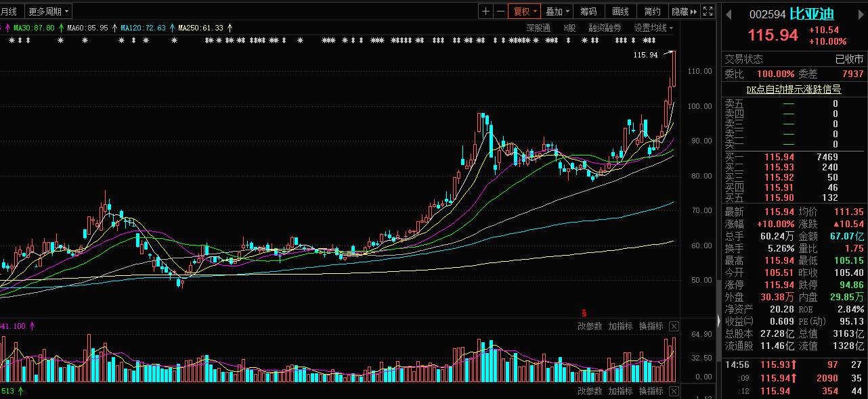Toggle the 筹码 chip distribution view

tap(589, 11)
